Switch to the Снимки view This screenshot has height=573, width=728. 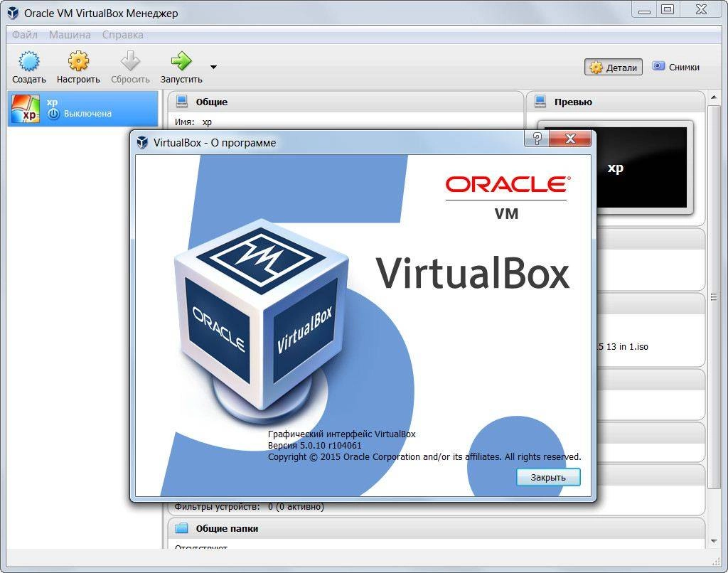pos(675,67)
